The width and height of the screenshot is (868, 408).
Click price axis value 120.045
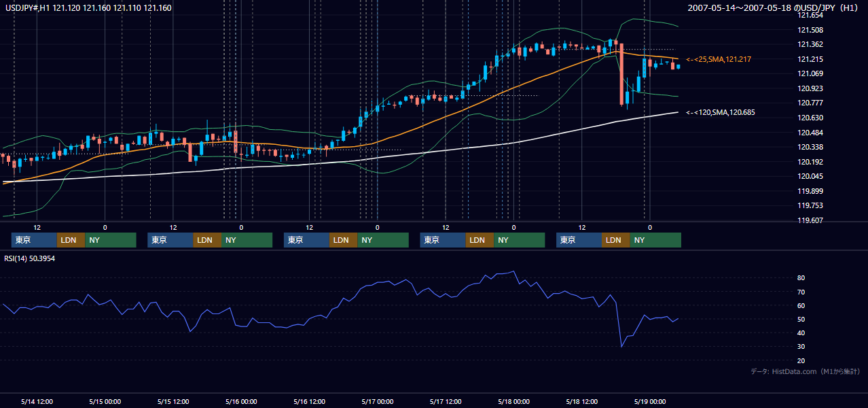810,176
